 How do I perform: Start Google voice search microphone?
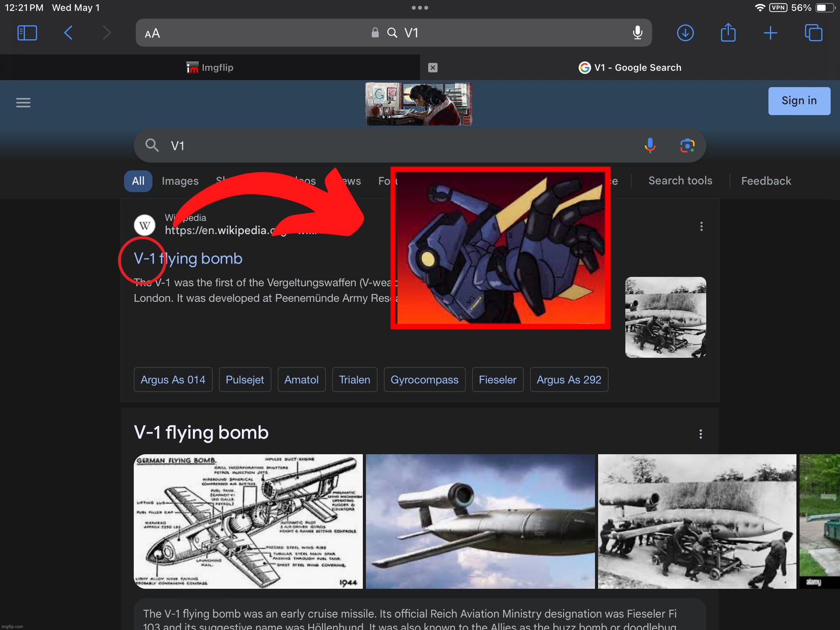[650, 145]
